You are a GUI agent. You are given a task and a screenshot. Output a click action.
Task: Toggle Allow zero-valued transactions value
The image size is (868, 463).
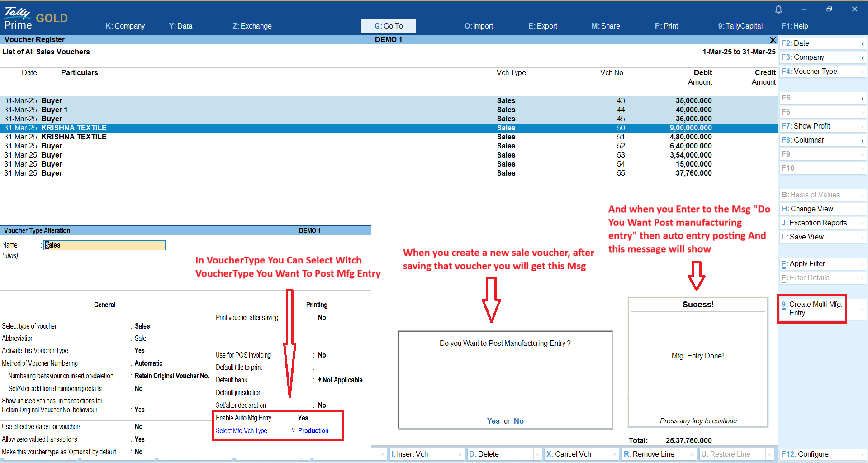(x=140, y=439)
